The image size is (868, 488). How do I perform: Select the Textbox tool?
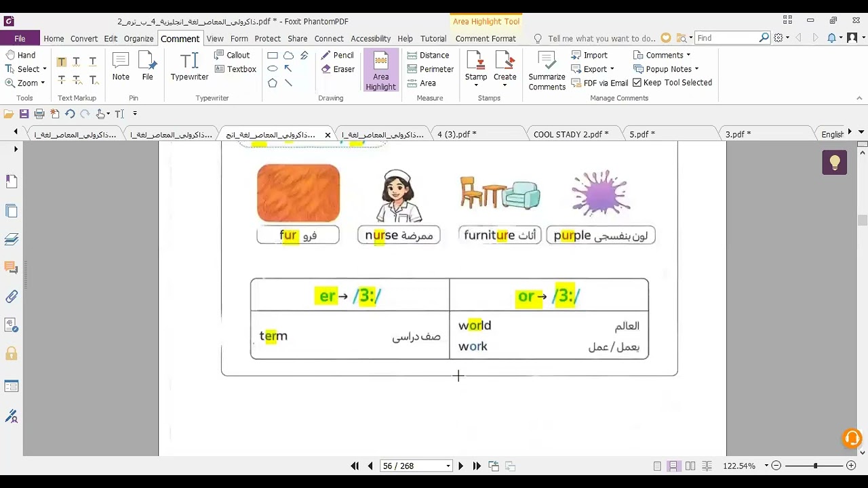[235, 69]
